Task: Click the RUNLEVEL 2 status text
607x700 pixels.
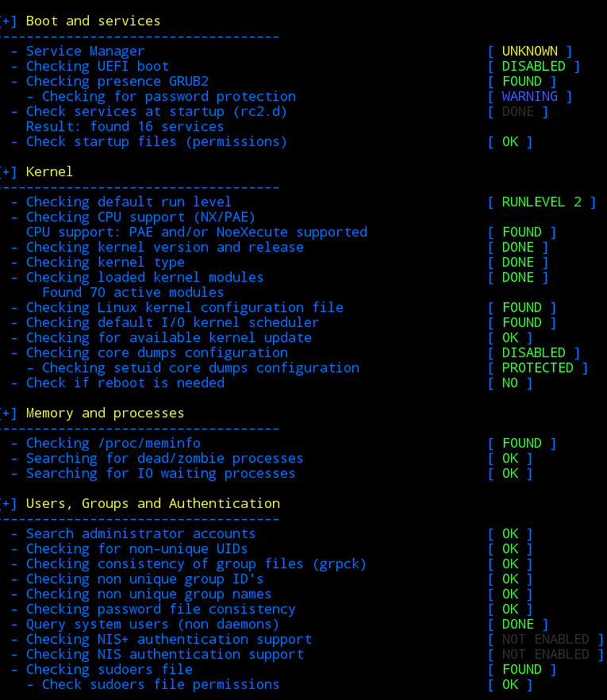Action: point(542,202)
